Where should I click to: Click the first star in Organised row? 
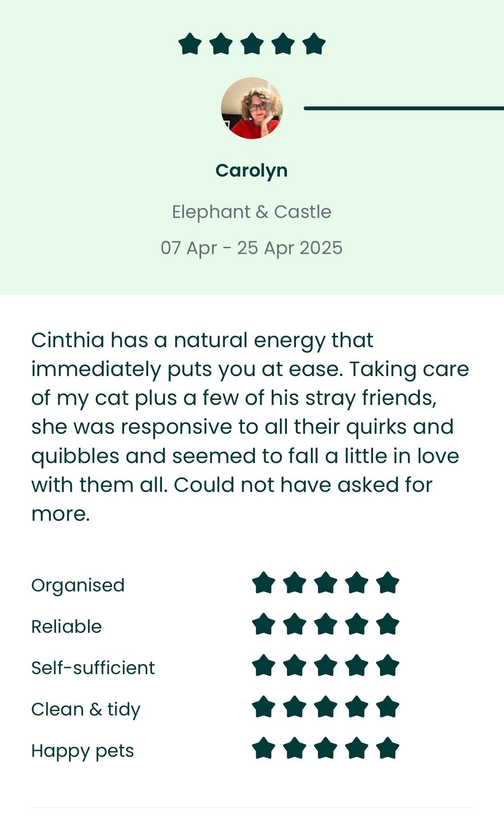tap(264, 583)
